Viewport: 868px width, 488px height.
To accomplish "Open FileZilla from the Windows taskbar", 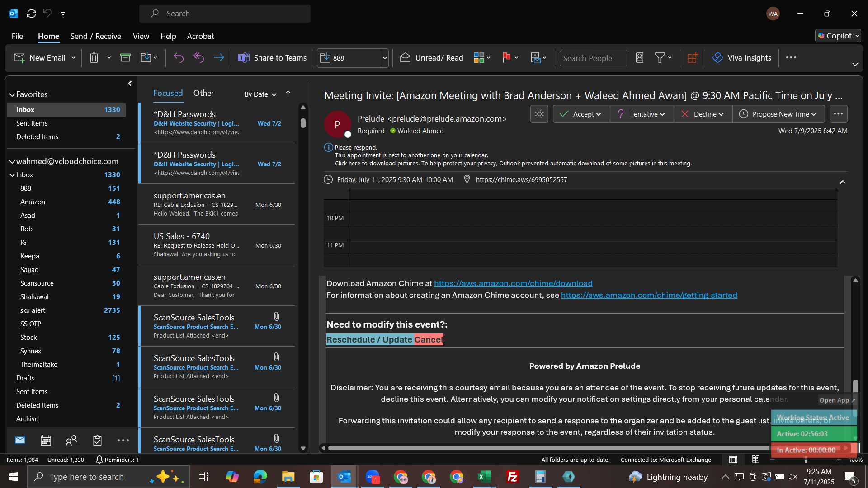I will point(512,477).
